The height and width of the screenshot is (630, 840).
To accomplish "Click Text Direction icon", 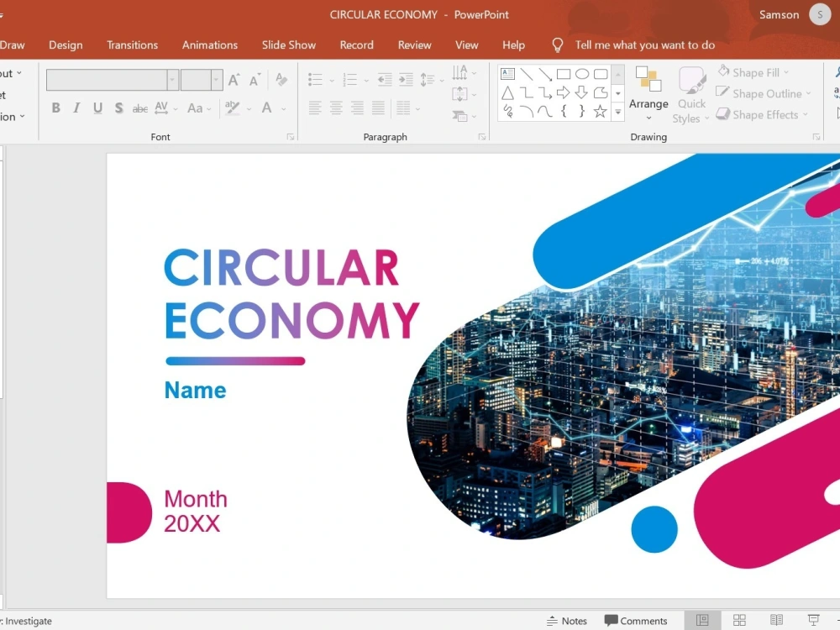I will tap(459, 72).
